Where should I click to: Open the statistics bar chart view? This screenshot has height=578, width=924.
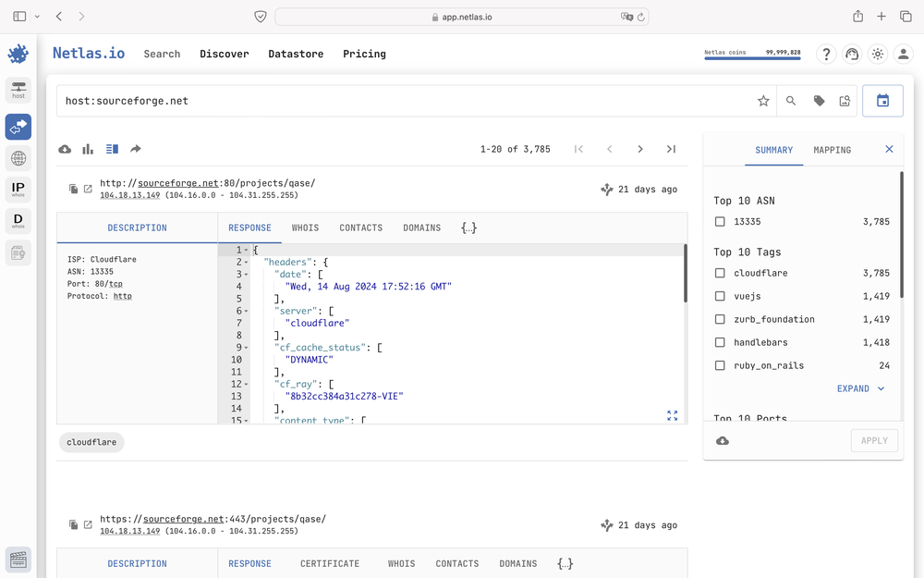87,149
